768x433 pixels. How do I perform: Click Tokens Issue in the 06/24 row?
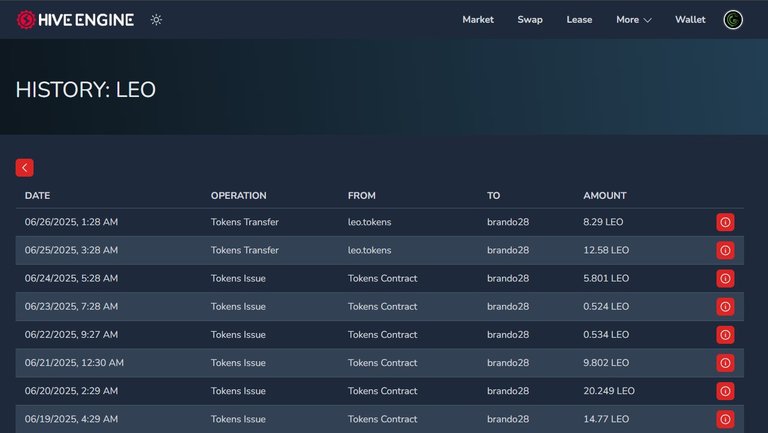(x=238, y=278)
